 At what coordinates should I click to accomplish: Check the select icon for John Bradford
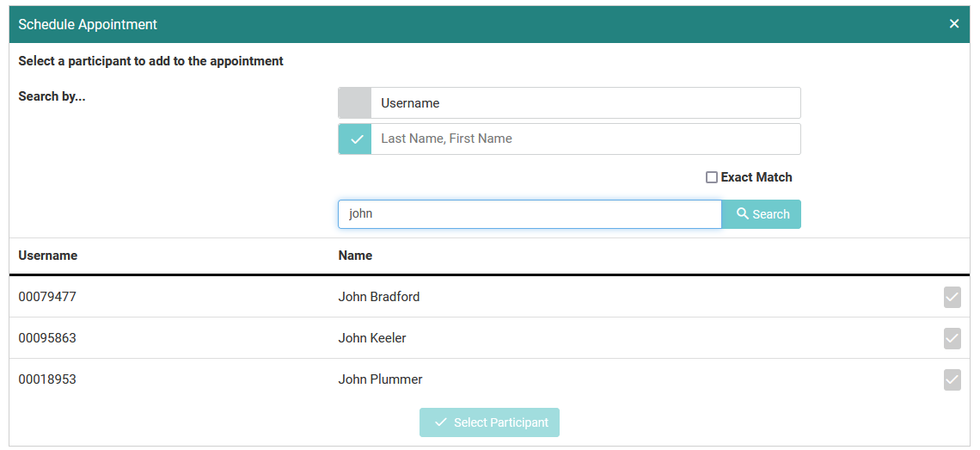click(x=952, y=298)
